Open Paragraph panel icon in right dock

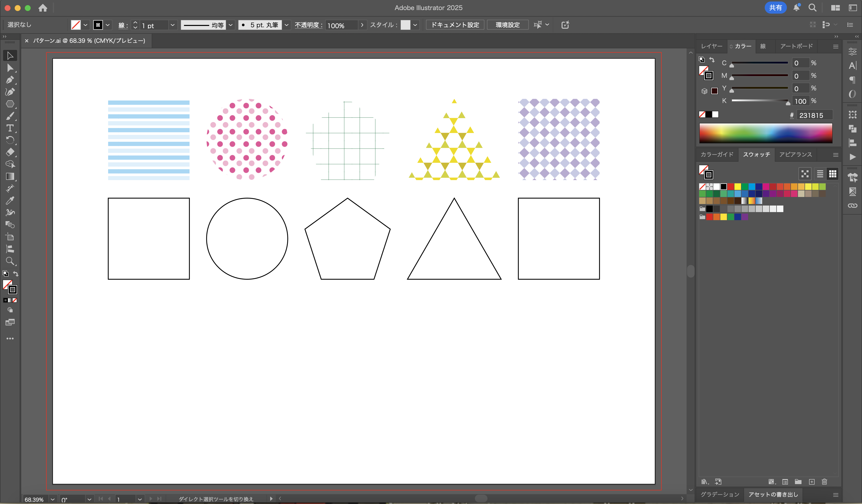pos(852,80)
